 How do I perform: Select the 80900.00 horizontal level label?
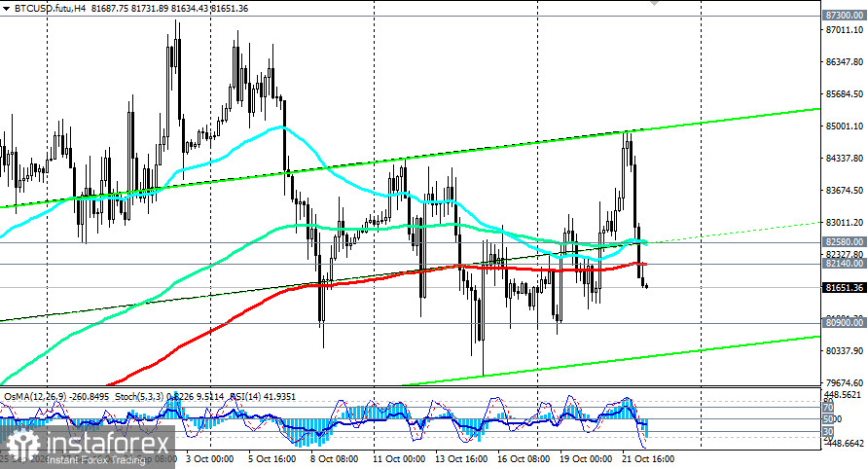[x=844, y=323]
